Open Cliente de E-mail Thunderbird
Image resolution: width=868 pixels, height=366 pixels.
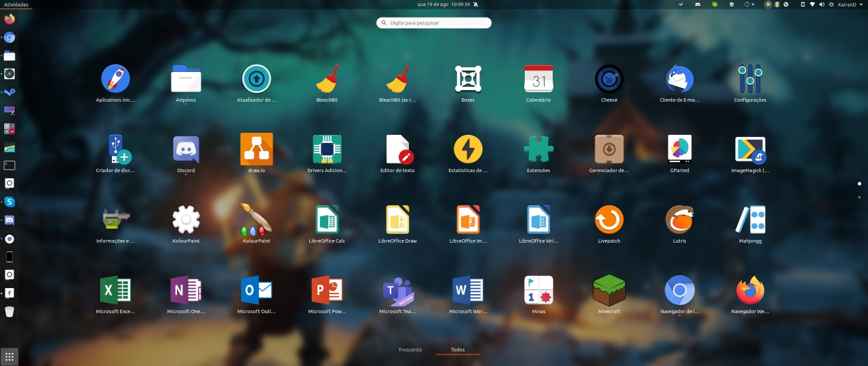679,79
